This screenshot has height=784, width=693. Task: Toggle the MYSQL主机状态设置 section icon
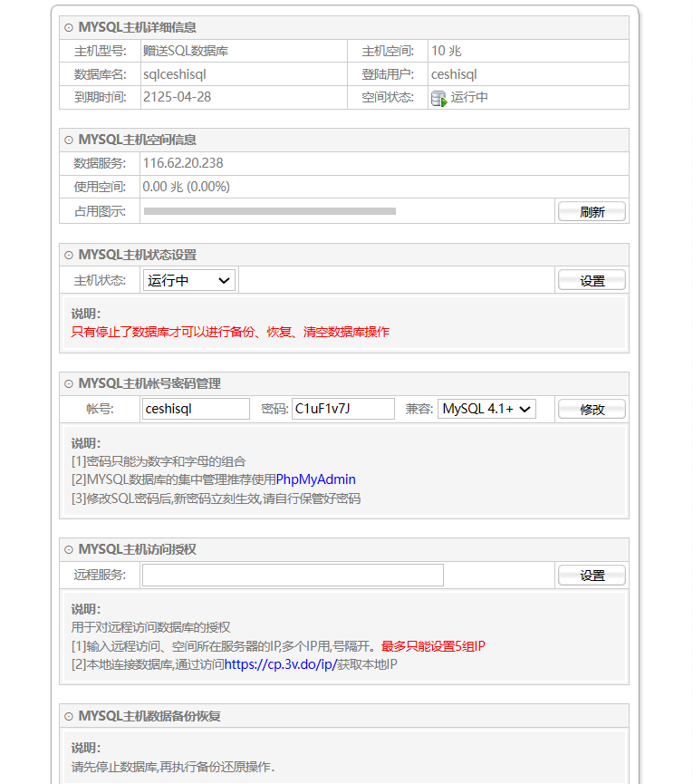[69, 256]
